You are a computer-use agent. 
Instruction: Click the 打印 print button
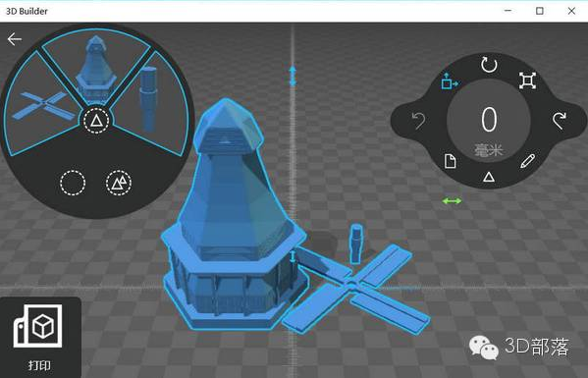pyautogui.click(x=39, y=338)
